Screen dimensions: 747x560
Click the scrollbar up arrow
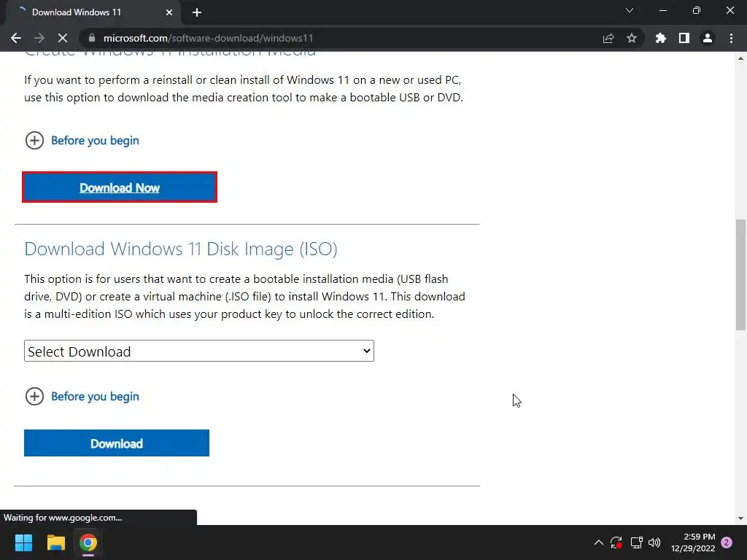(740, 58)
